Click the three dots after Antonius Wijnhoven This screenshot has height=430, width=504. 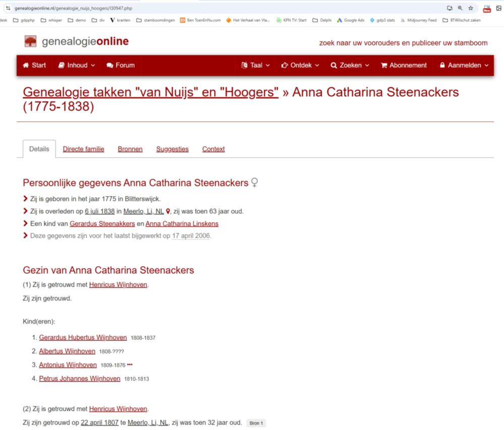(x=130, y=364)
